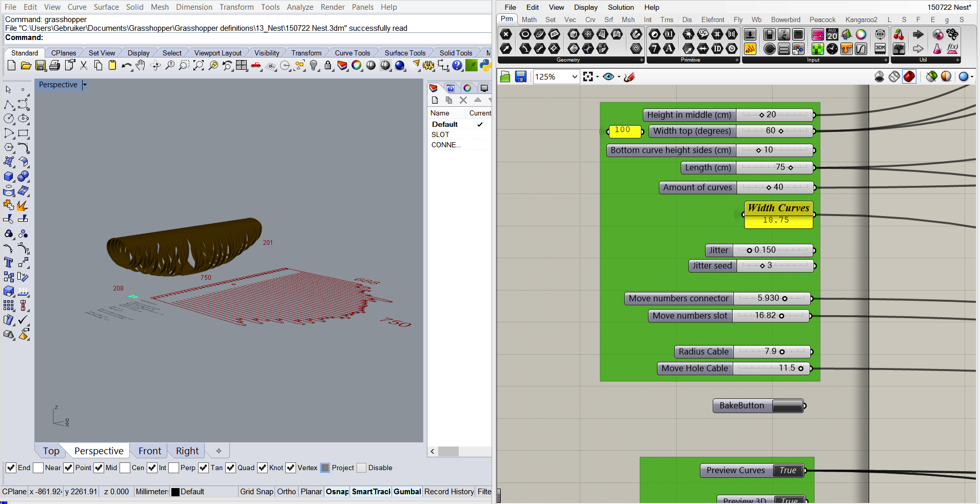Click the red Shaded preview icon in Grasshopper
Screen dimensions: 980x504
(909, 77)
